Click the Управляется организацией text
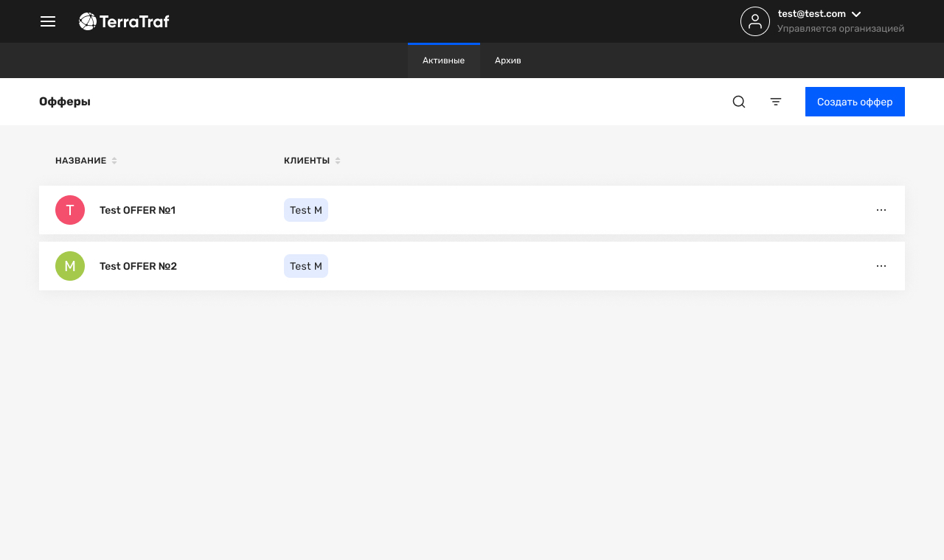This screenshot has width=944, height=560. tap(841, 29)
